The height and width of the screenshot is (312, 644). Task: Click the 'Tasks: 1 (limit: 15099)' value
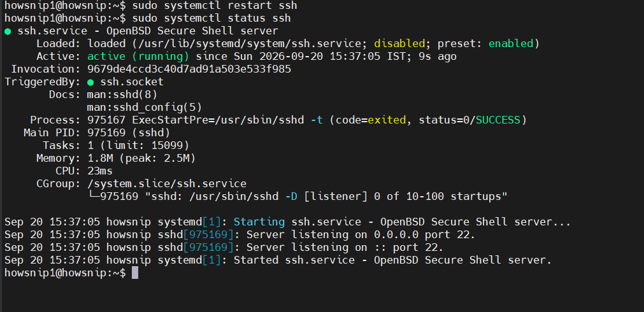tap(138, 146)
